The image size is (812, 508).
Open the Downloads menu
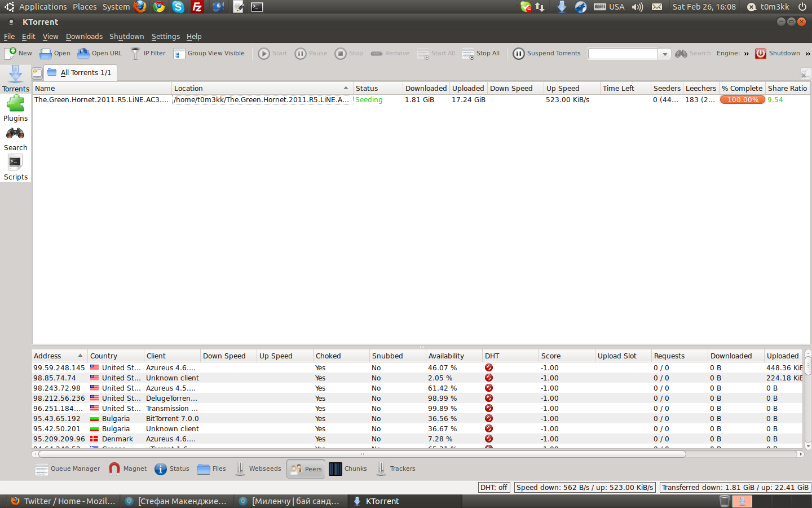pos(84,37)
